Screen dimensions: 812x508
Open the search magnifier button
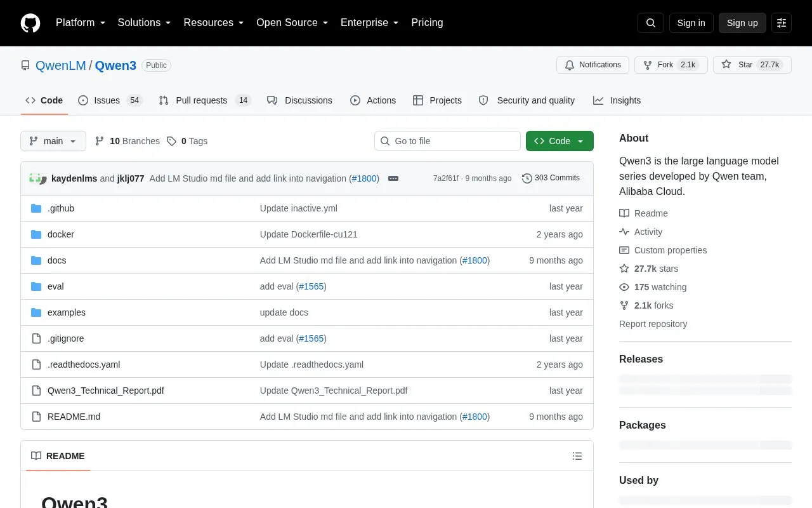(651, 23)
